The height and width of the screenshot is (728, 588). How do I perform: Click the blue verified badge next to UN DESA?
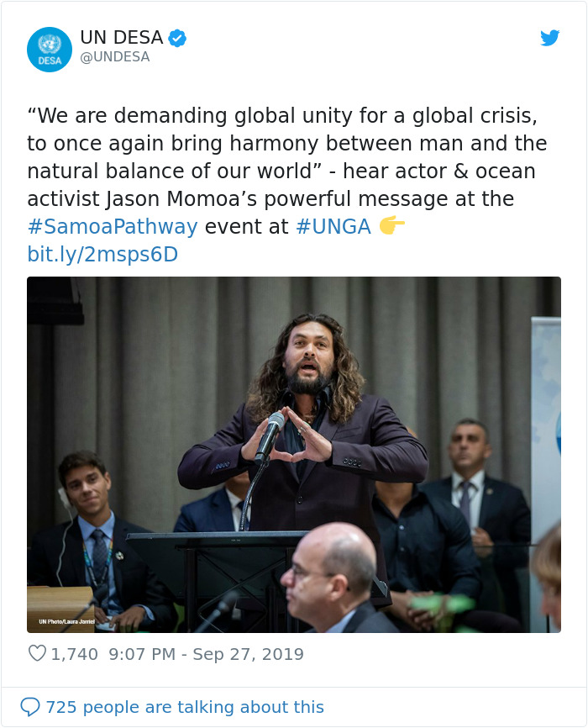pyautogui.click(x=176, y=37)
